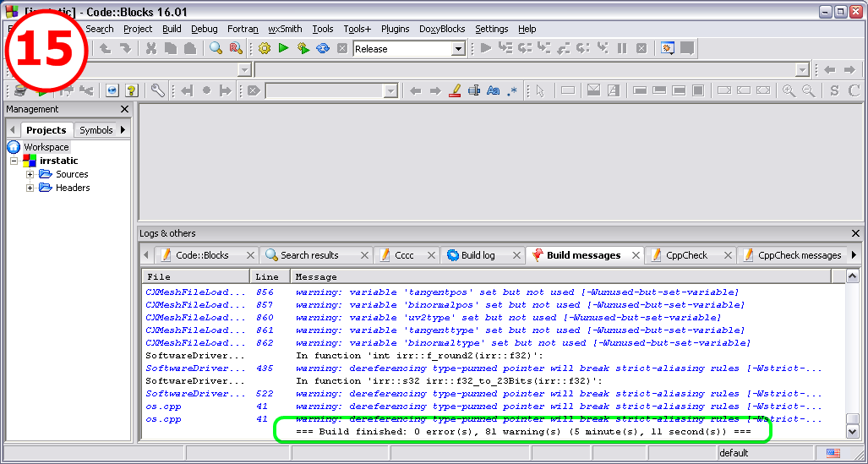868x464 pixels.
Task: Toggle the highlight search results marker
Action: 455,90
